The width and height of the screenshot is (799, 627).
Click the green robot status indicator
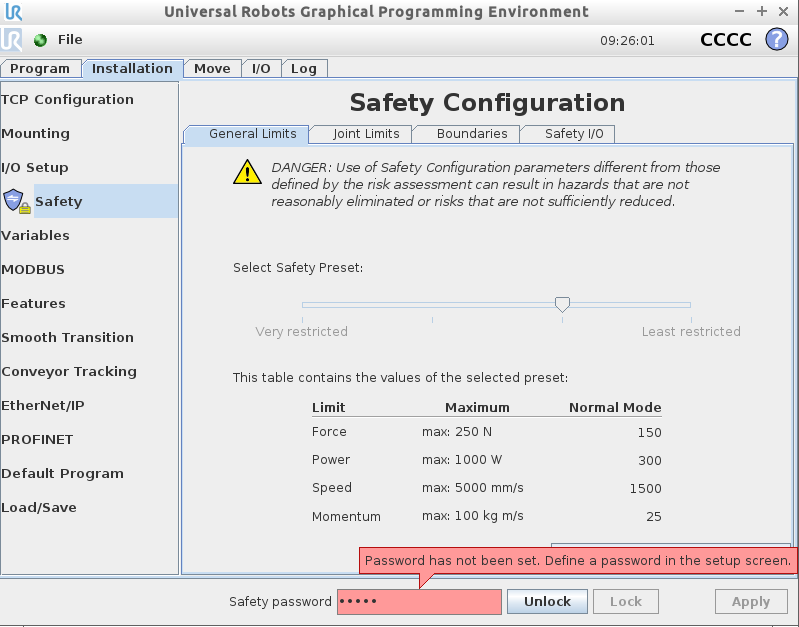pos(40,40)
